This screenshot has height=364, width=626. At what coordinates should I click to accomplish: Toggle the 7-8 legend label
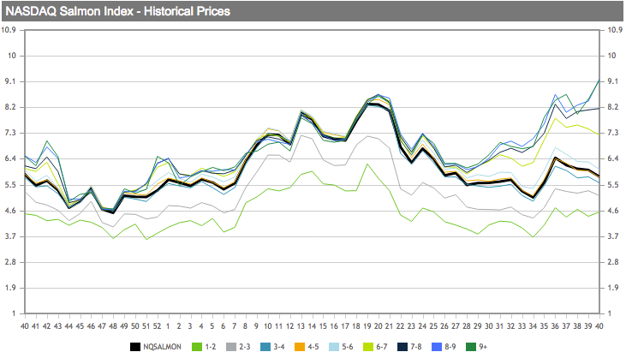pyautogui.click(x=416, y=347)
